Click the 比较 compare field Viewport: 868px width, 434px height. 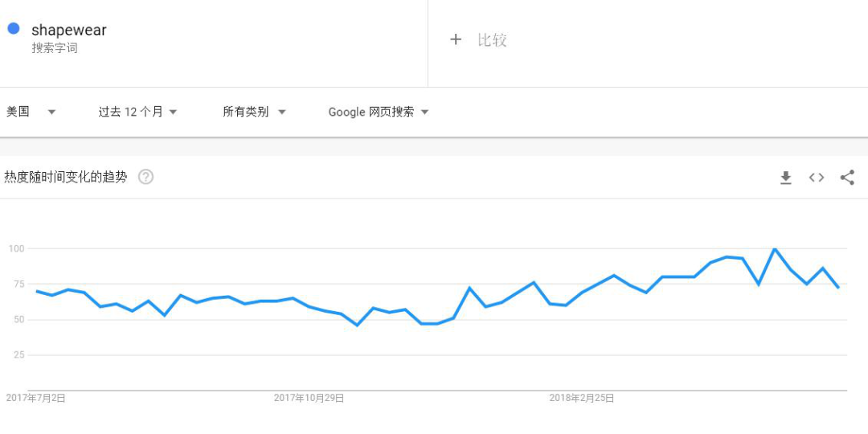[x=492, y=39]
